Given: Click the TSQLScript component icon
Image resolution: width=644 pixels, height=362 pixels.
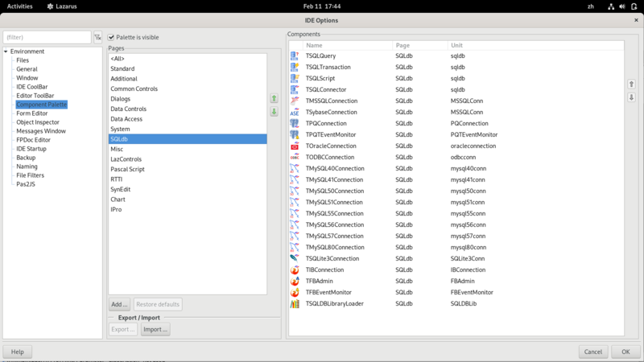Looking at the screenshot, I should 295,78.
